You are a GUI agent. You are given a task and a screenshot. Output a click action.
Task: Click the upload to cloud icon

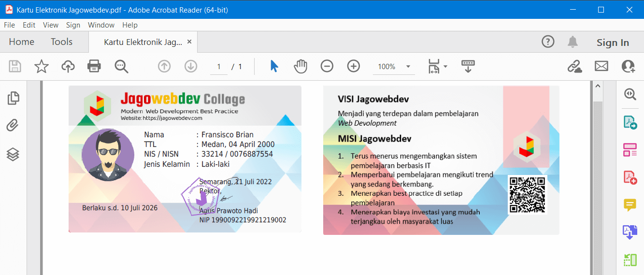click(x=68, y=66)
